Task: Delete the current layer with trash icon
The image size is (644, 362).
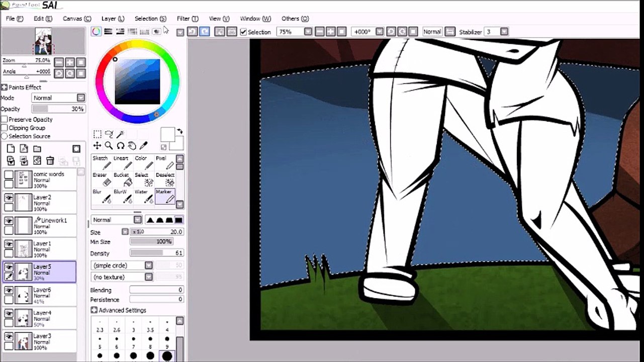Action: [50, 161]
